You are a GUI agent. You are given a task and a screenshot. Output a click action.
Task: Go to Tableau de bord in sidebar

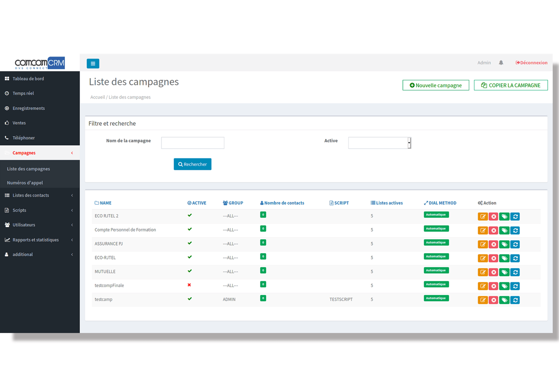(28, 79)
